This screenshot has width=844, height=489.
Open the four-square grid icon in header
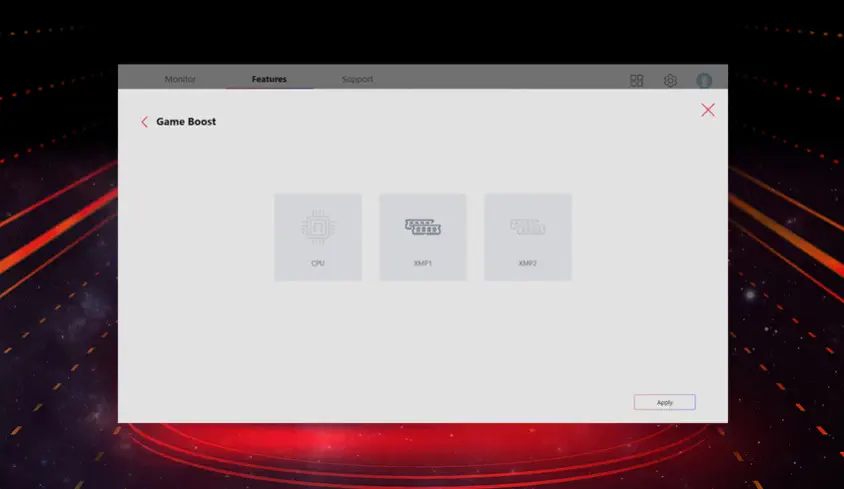(637, 80)
